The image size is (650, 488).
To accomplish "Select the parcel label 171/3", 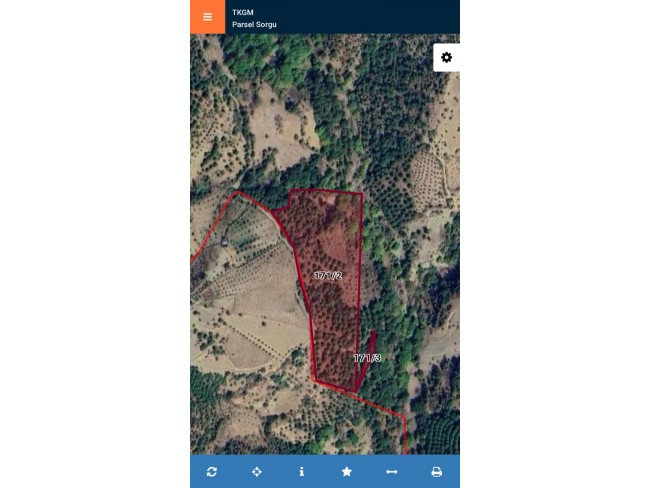I will click(367, 358).
